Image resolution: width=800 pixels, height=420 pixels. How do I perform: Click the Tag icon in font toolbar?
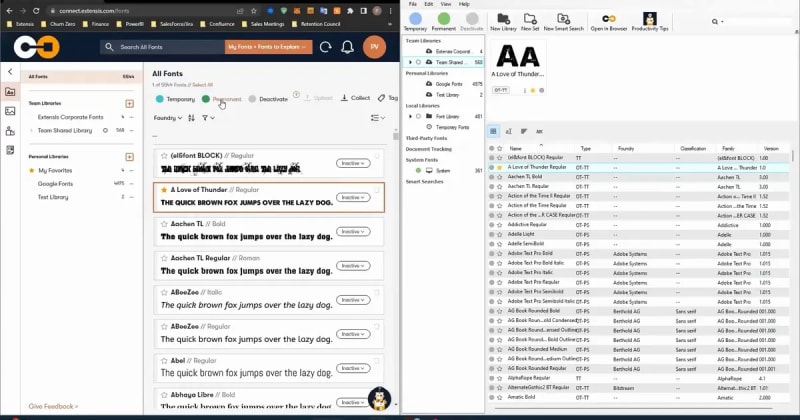[x=381, y=98]
